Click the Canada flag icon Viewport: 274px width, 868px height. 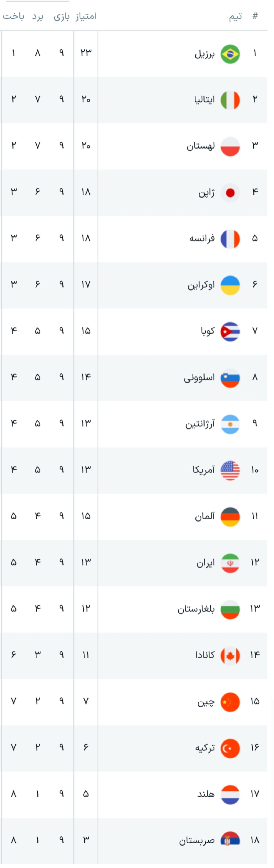coord(230,656)
